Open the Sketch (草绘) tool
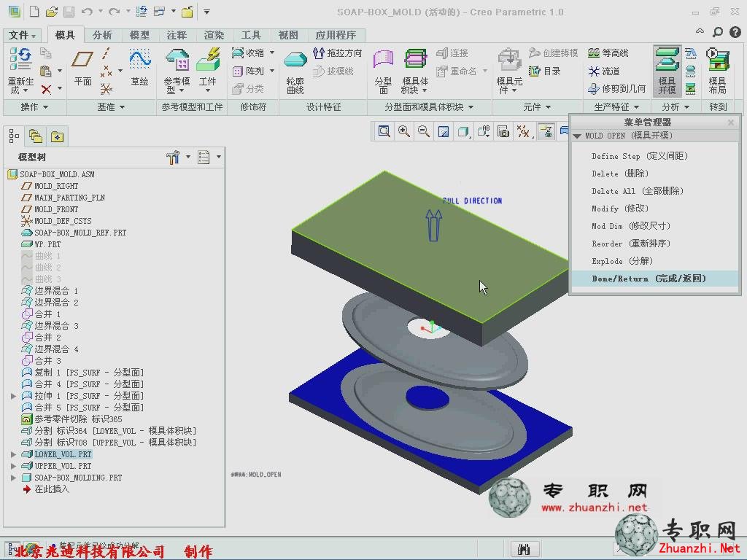This screenshot has width=747, height=560. (x=139, y=68)
